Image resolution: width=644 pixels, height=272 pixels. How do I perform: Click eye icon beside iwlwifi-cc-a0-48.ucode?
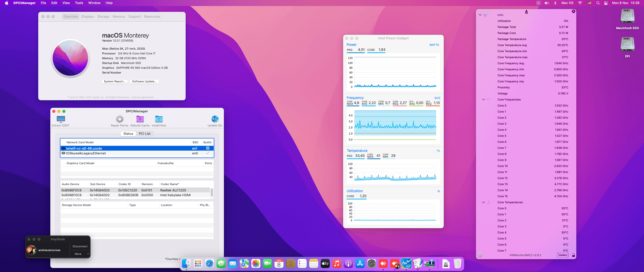pos(63,148)
